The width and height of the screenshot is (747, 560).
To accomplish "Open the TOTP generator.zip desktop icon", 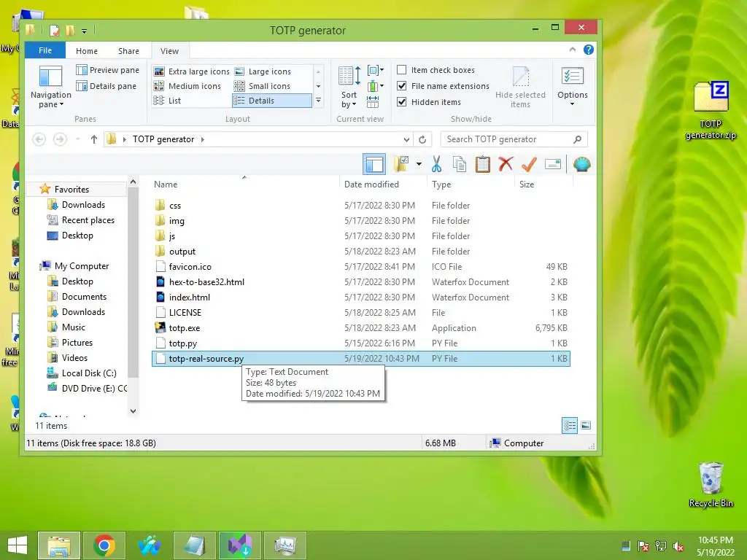I will pyautogui.click(x=711, y=110).
